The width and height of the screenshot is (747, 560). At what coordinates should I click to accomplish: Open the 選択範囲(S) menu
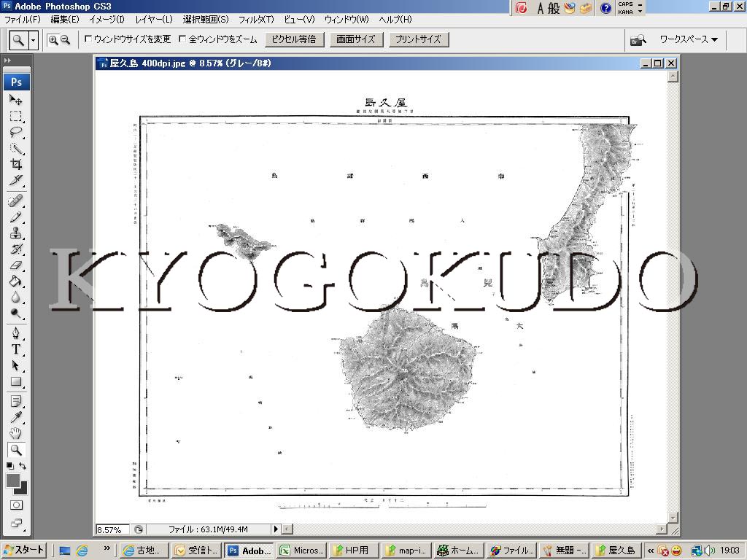click(x=206, y=20)
